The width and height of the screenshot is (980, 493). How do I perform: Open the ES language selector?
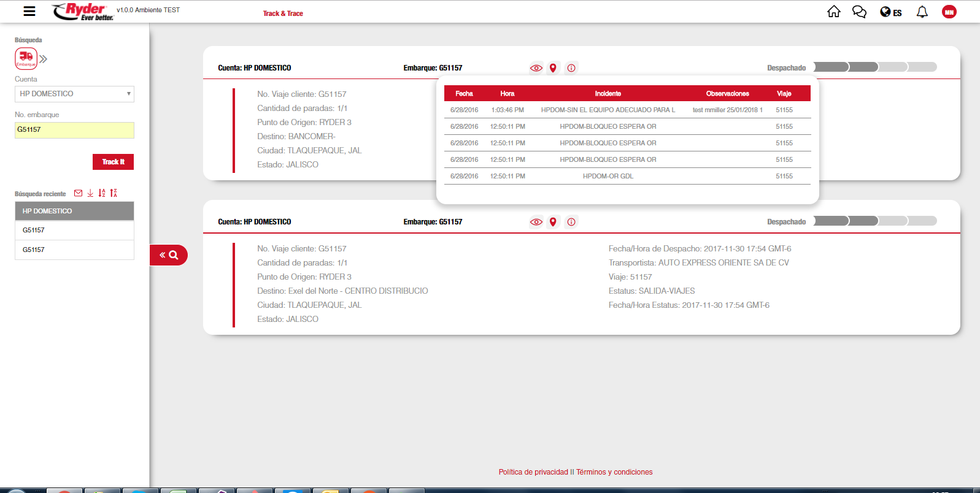tap(890, 12)
